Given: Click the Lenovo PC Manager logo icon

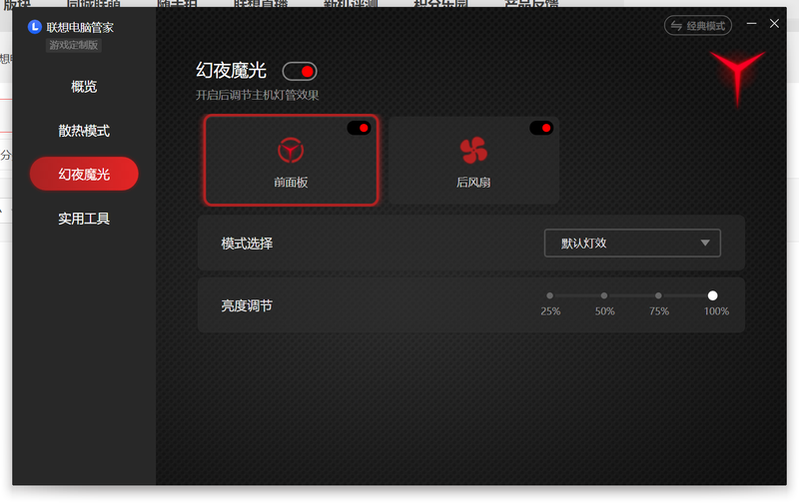Looking at the screenshot, I should click(34, 27).
